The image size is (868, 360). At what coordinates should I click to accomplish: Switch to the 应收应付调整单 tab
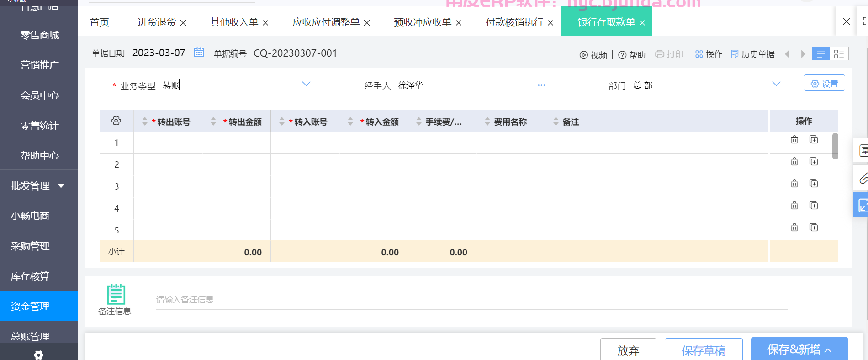(326, 22)
